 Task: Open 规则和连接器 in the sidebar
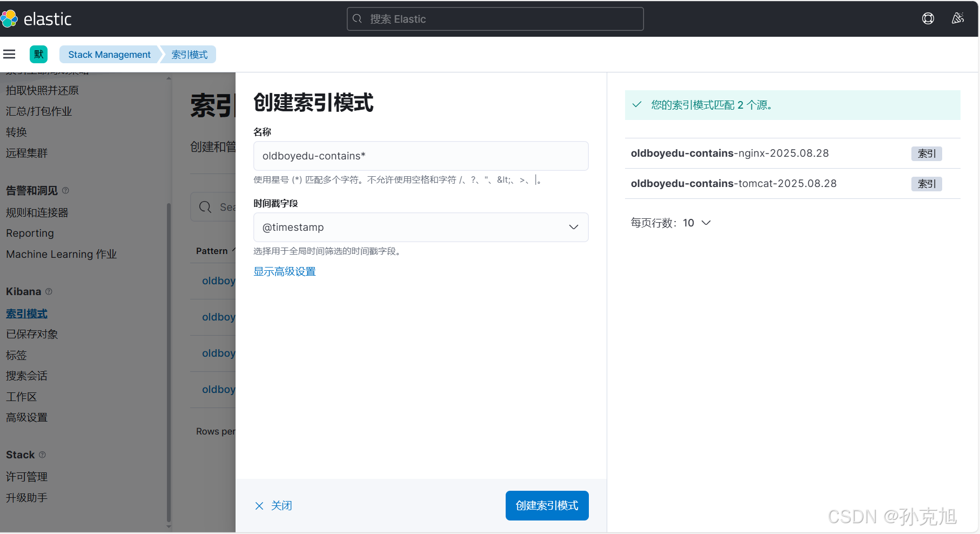(x=37, y=213)
